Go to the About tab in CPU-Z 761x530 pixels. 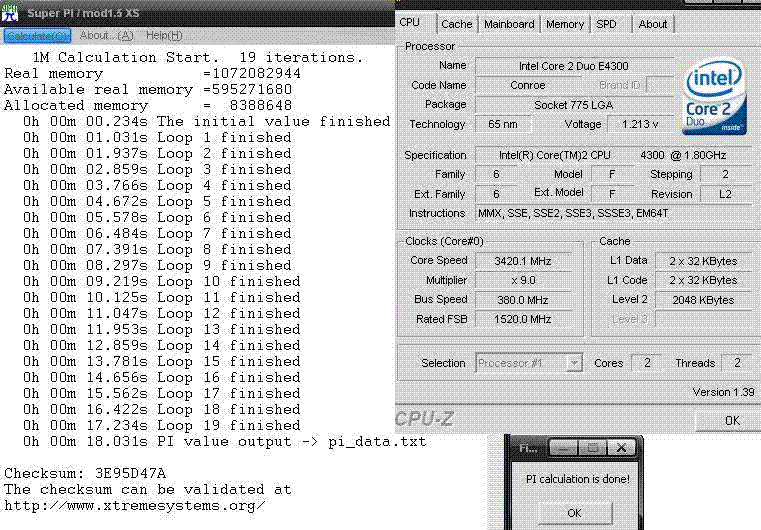pos(652,24)
